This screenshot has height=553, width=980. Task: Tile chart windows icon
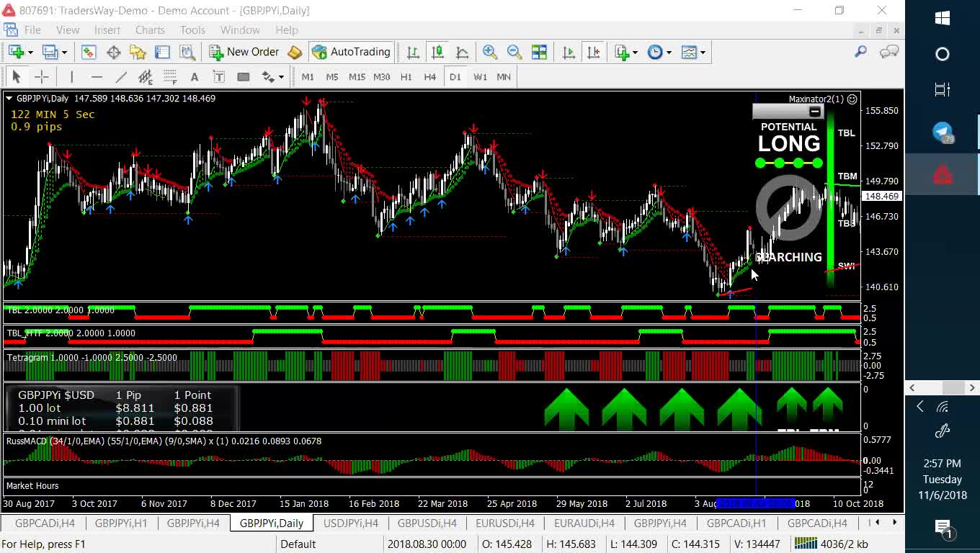[x=539, y=52]
